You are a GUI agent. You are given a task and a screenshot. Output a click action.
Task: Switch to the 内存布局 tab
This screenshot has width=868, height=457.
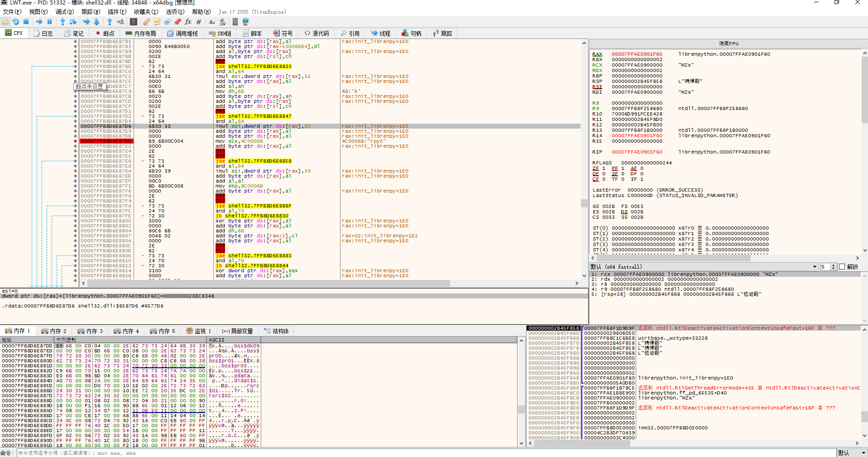click(x=141, y=34)
